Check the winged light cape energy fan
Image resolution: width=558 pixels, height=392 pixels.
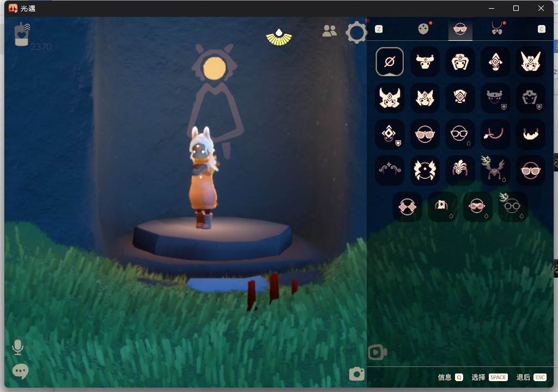279,38
